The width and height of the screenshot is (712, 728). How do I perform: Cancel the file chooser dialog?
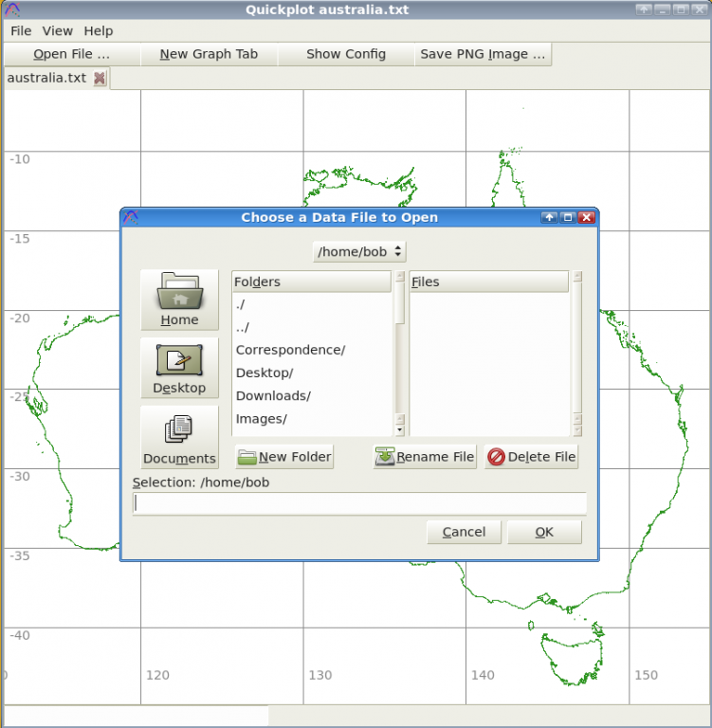464,532
